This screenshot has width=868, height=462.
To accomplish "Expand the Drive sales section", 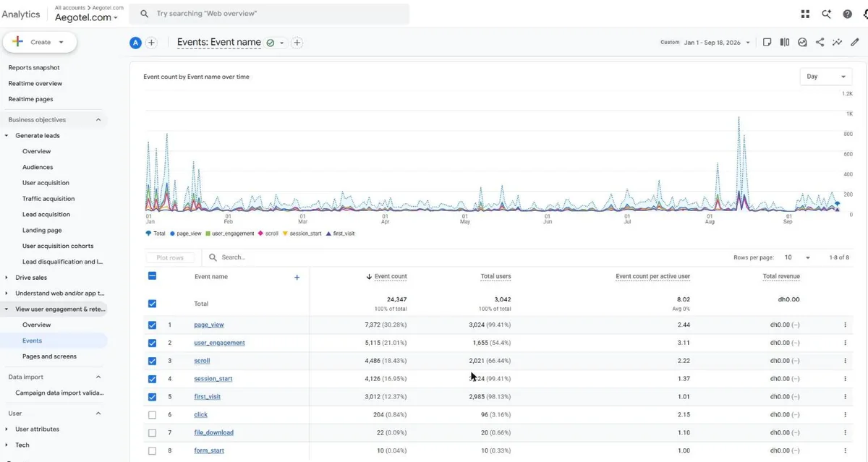I will click(7, 278).
